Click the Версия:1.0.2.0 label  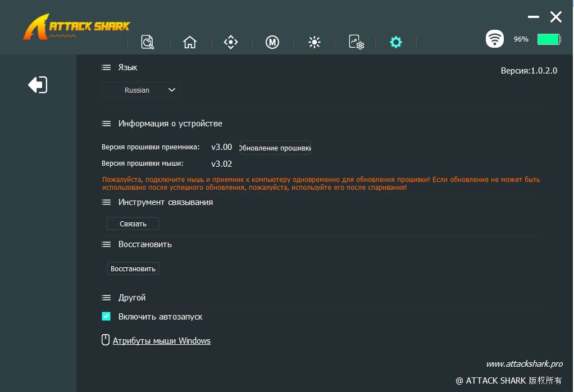(529, 71)
